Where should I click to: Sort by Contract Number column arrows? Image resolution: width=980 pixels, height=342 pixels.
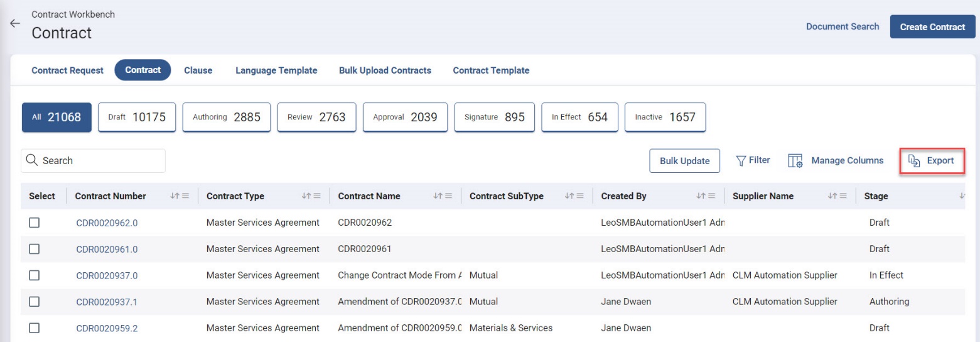(x=174, y=196)
